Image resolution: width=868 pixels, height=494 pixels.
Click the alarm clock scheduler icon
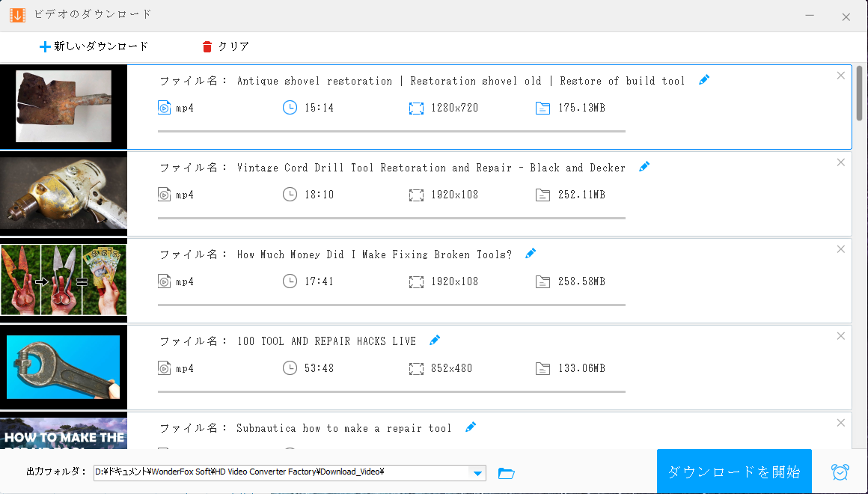click(x=840, y=472)
